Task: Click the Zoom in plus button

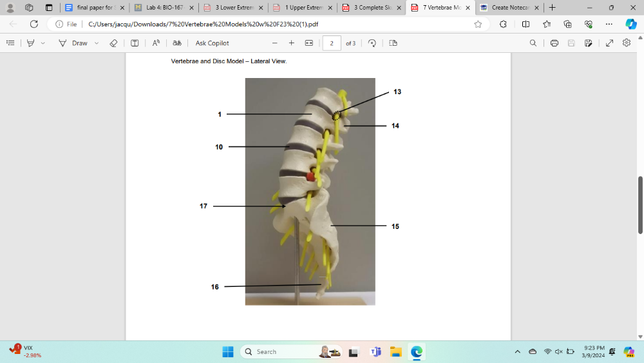Action: [x=291, y=43]
